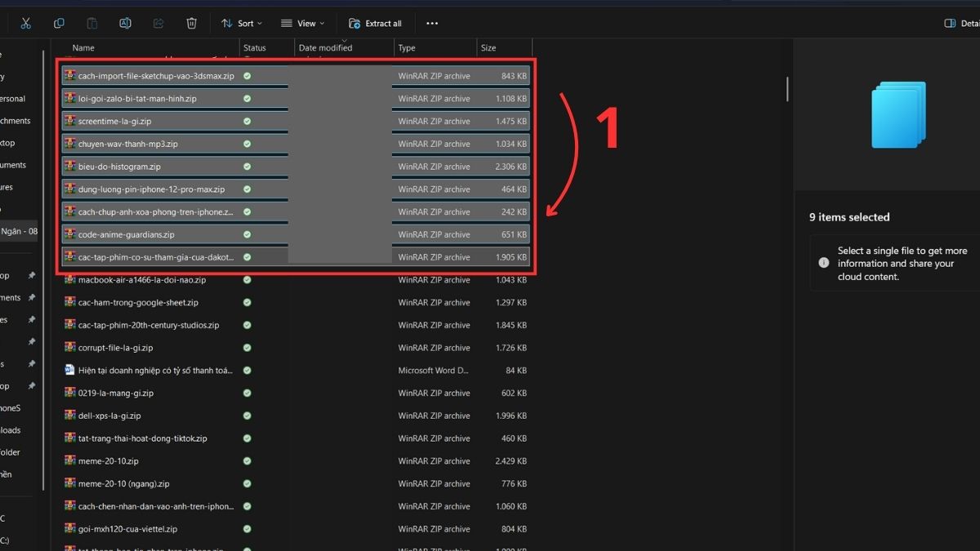Image resolution: width=980 pixels, height=551 pixels.
Task: Click the green cloud checkmark next to meme-20-10.zip
Action: coord(247,460)
